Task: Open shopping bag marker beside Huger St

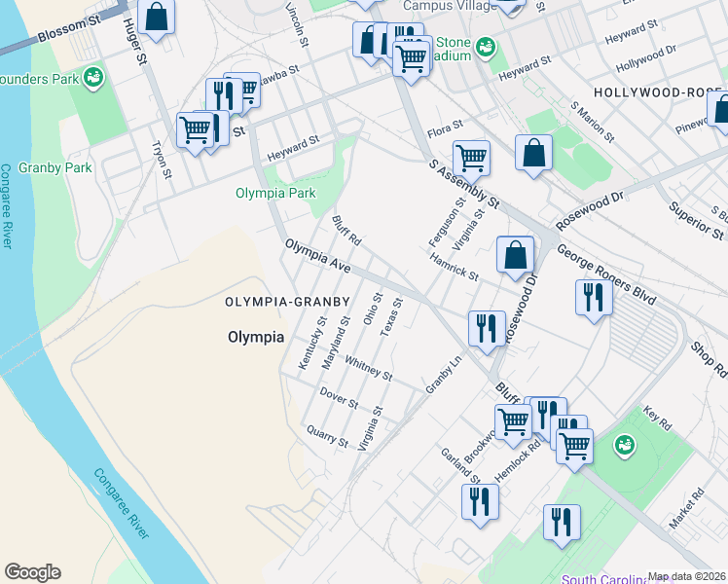Action: [156, 18]
